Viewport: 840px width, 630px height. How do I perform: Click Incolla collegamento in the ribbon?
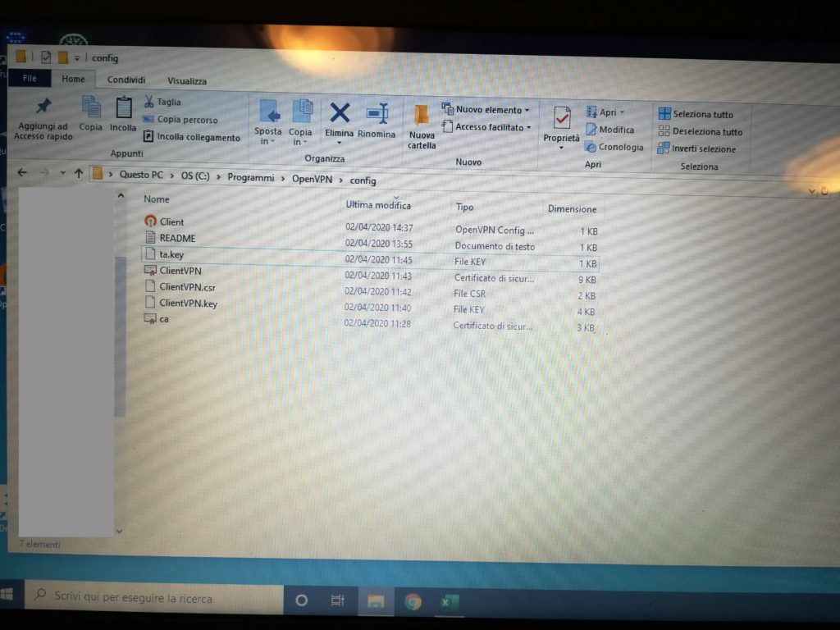point(199,137)
